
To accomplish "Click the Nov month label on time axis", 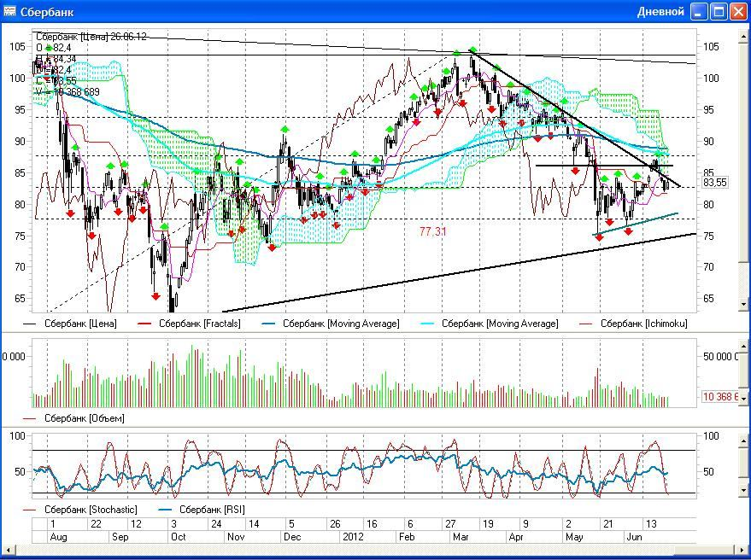I will (x=236, y=537).
